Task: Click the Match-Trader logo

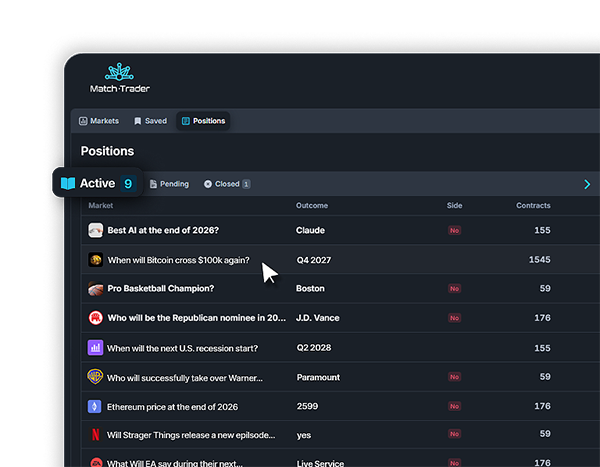Action: tap(127, 79)
